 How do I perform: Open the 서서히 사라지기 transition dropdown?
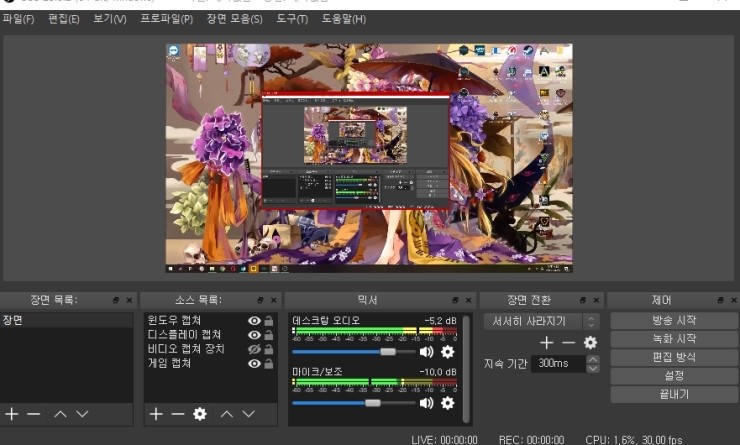(x=541, y=321)
